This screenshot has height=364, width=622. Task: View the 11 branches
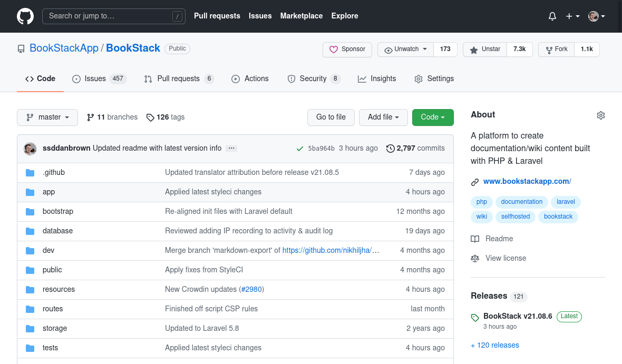tap(112, 117)
